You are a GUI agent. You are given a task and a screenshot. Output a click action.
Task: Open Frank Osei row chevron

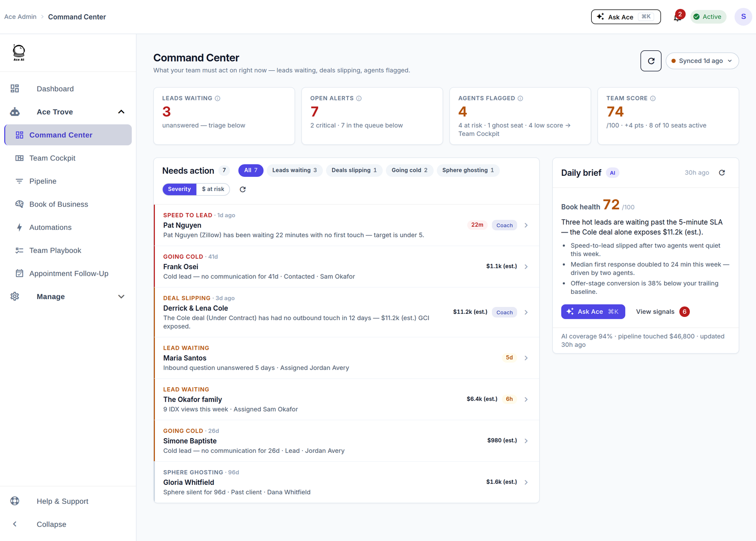(526, 267)
